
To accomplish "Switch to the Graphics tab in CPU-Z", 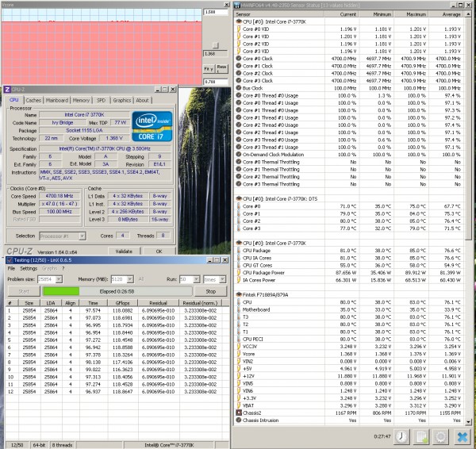I will tap(122, 100).
